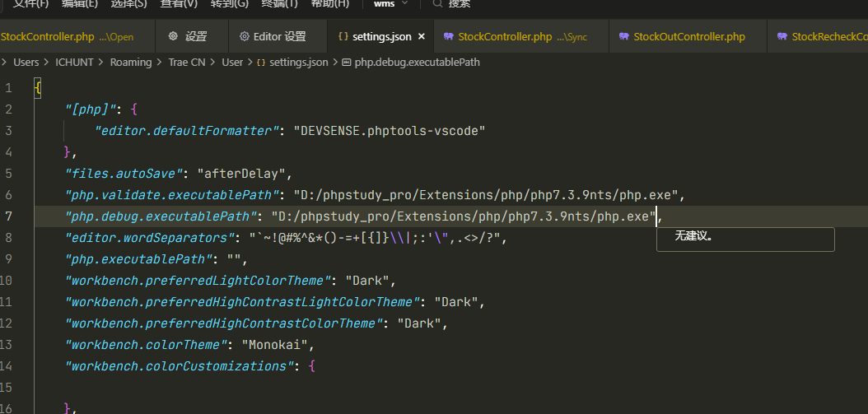Click the php.exe path value on line 6
868x414 pixels.
[486, 195]
